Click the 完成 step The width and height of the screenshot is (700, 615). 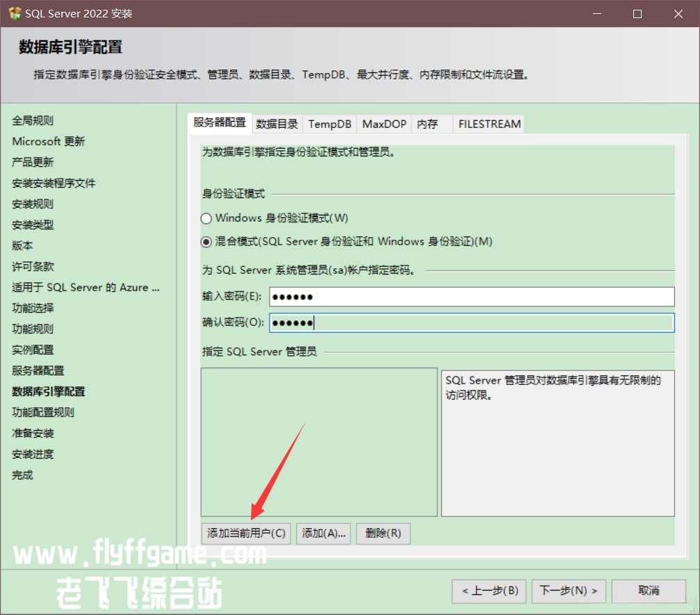(22, 475)
